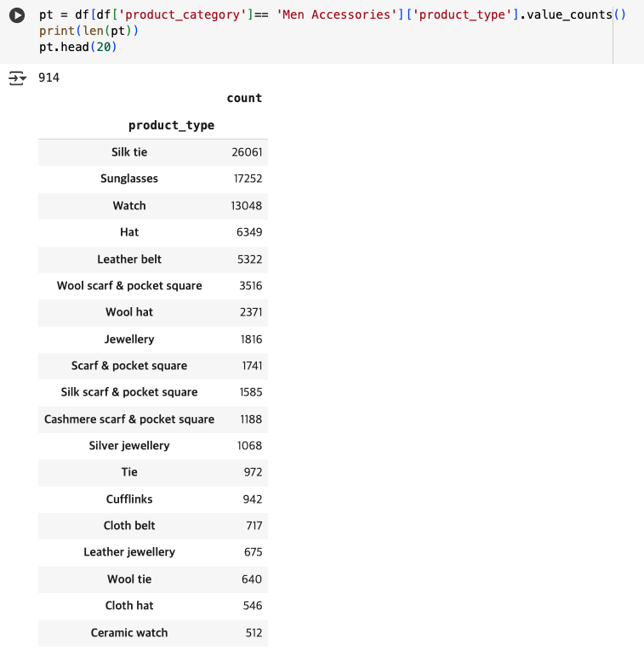This screenshot has width=644, height=650.
Task: Click the count value 6349
Action: pyautogui.click(x=249, y=232)
